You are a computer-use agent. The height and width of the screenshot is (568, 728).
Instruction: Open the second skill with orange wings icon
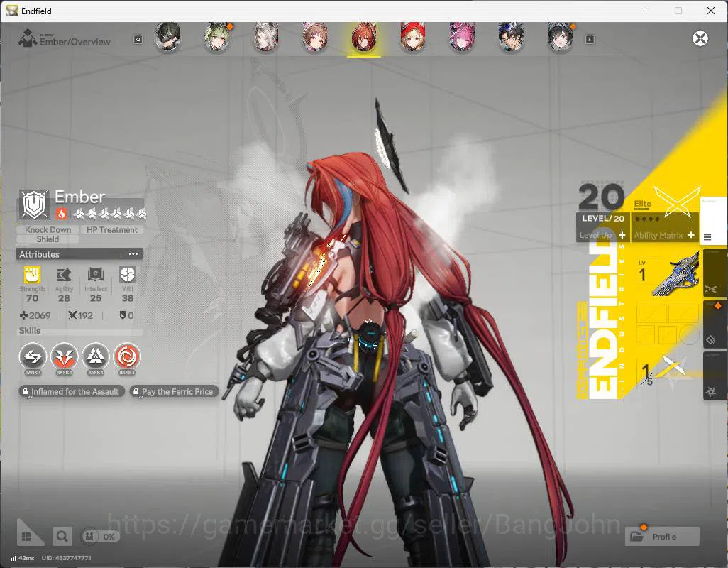point(64,356)
